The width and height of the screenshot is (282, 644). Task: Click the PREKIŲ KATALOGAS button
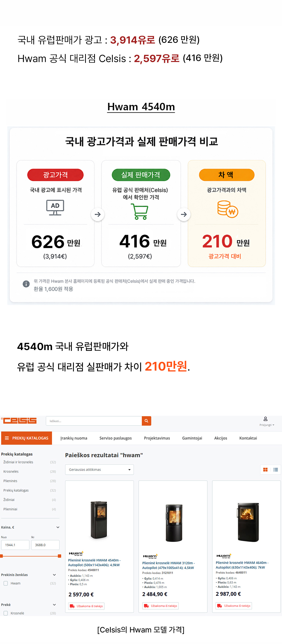26,438
